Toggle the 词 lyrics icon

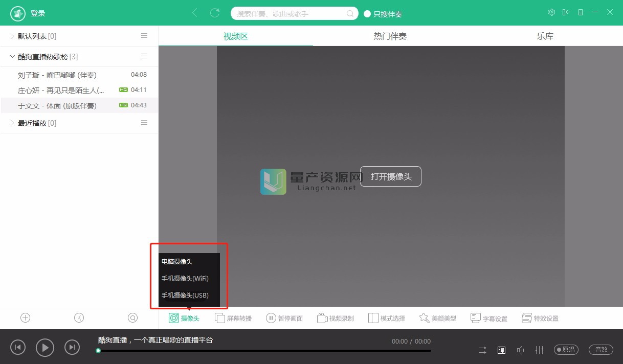click(x=502, y=350)
